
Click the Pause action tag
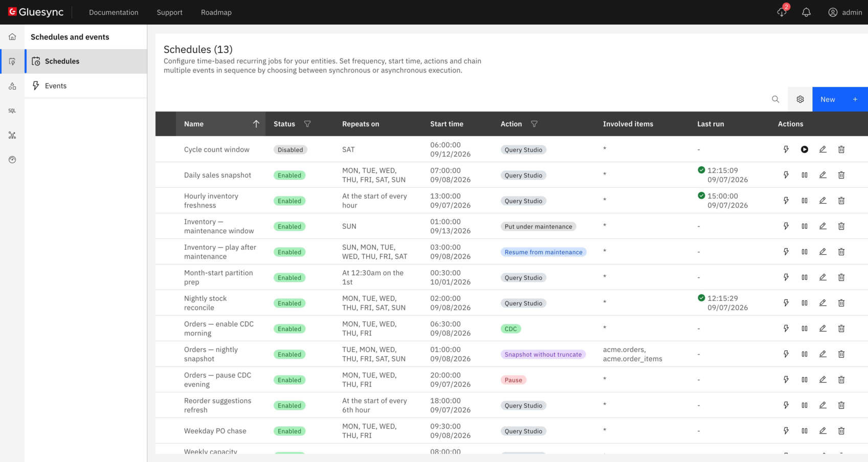(x=514, y=380)
